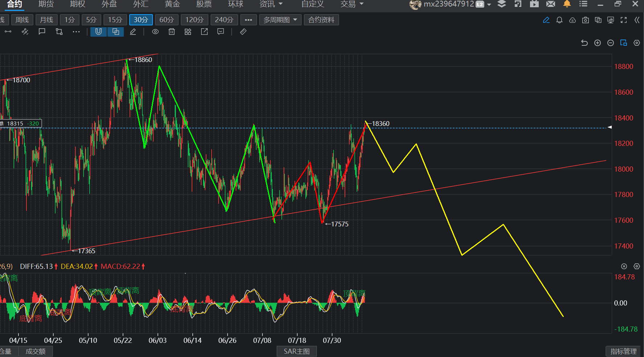Screen dimensions: 644x357
Task: Open the 黄金 gold menu
Action: click(x=172, y=4)
